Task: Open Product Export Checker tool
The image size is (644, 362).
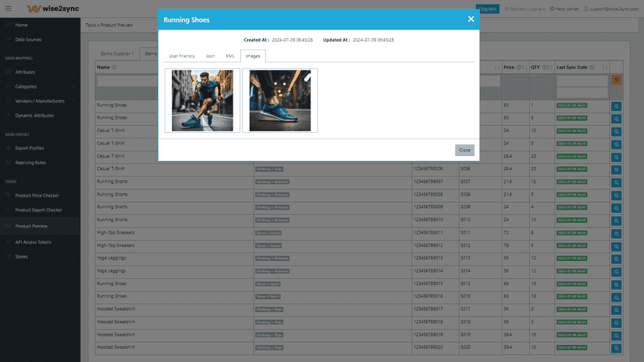Action: pos(40,210)
